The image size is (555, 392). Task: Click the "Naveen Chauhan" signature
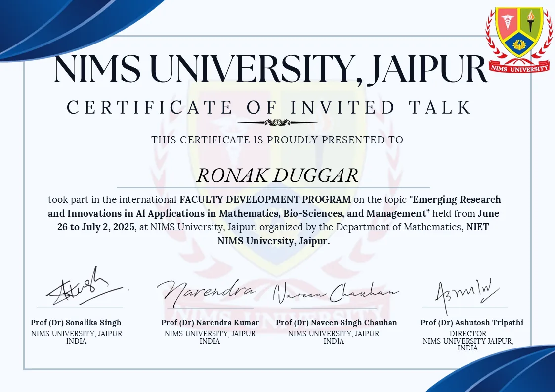click(336, 293)
